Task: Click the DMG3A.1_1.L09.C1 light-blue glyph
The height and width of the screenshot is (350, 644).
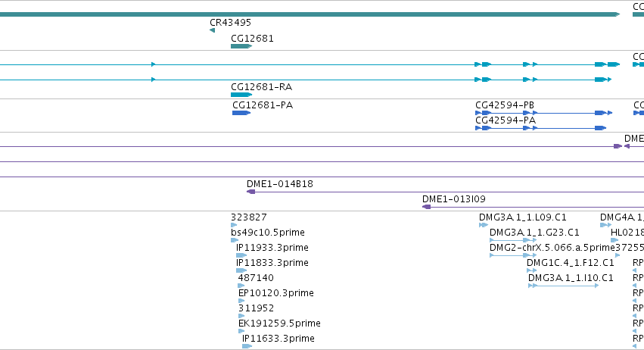Action: (484, 225)
